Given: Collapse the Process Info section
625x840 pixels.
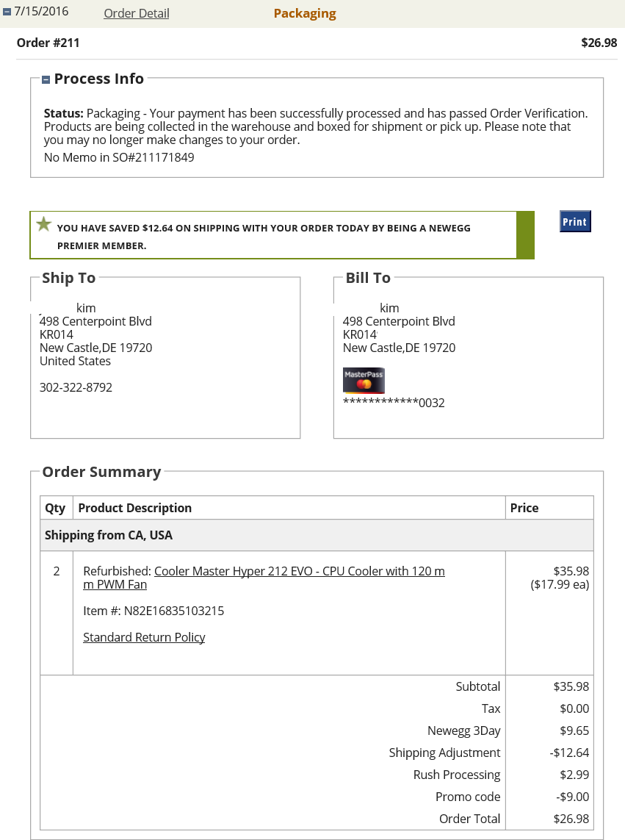Looking at the screenshot, I should point(46,79).
